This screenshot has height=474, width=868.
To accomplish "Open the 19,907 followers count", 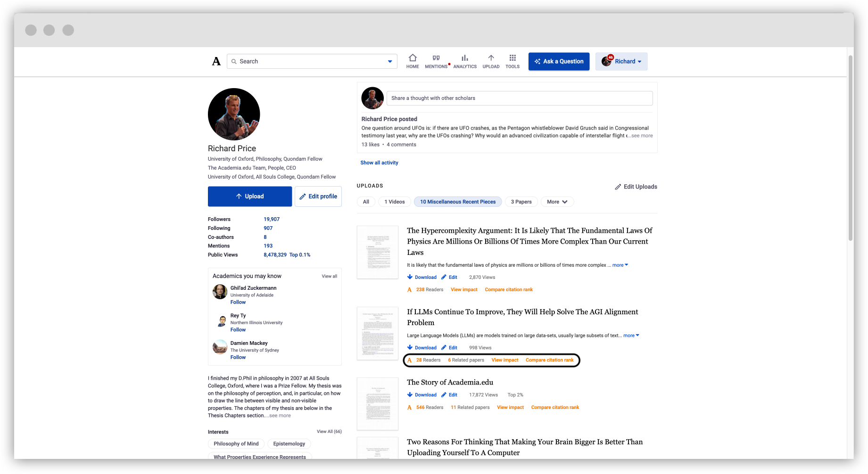I will tap(272, 219).
